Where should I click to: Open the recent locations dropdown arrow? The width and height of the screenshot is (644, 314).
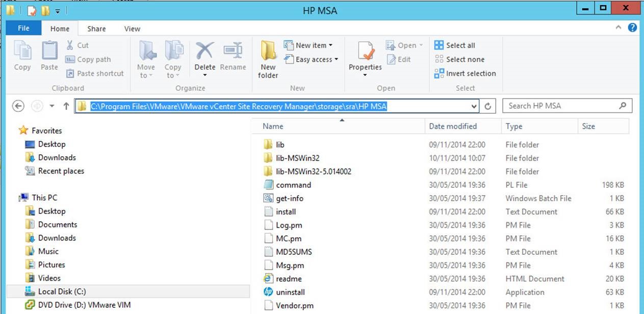[52, 106]
